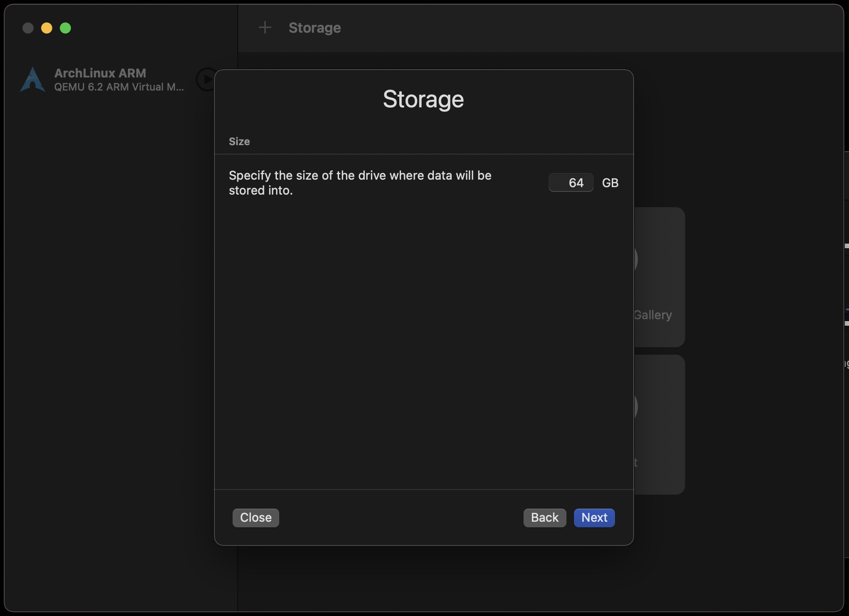849x616 pixels.
Task: Click the GB unit label
Action: tap(610, 183)
